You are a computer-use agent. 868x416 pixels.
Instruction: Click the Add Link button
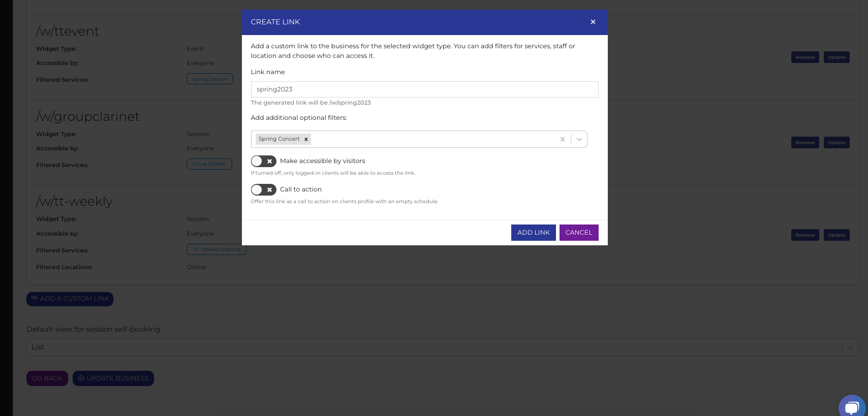(x=533, y=233)
